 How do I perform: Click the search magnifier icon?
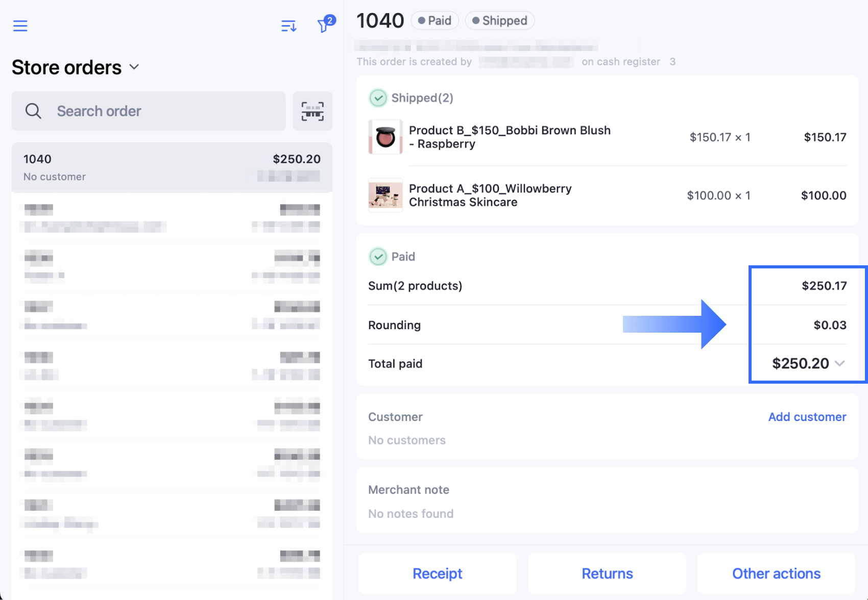(x=34, y=111)
